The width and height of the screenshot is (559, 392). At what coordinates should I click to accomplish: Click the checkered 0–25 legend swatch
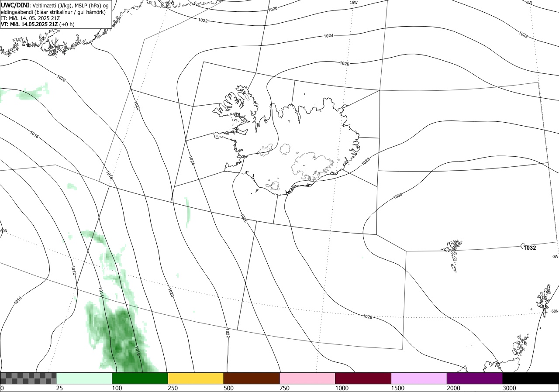click(x=28, y=378)
